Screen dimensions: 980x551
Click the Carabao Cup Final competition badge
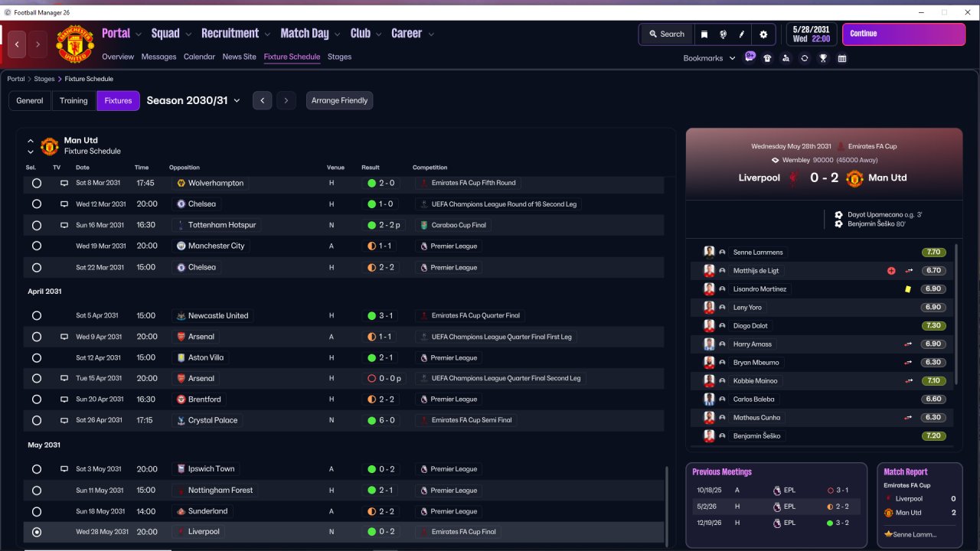point(423,225)
